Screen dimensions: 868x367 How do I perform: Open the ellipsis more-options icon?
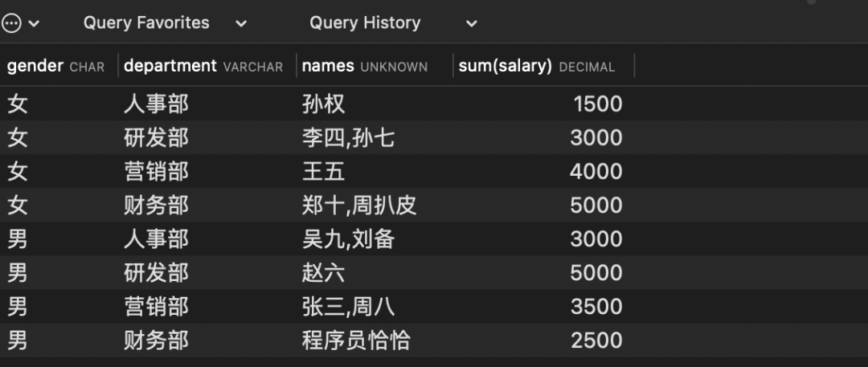pos(11,23)
